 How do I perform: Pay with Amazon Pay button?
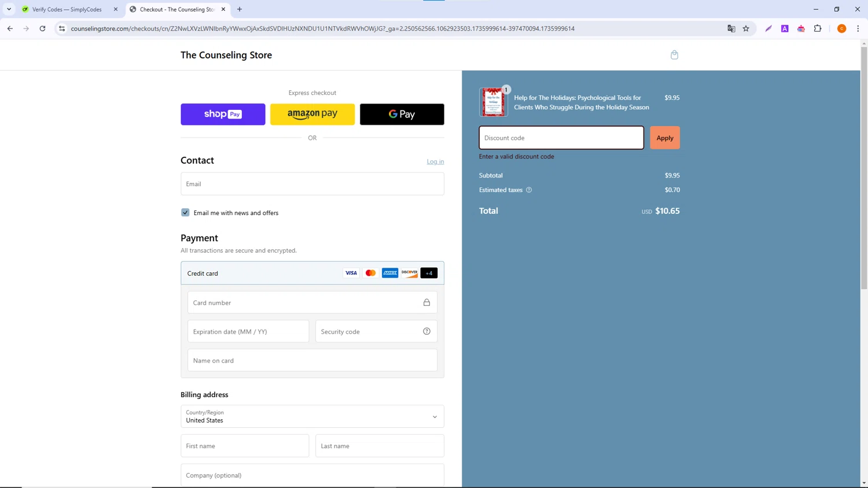[x=312, y=114]
